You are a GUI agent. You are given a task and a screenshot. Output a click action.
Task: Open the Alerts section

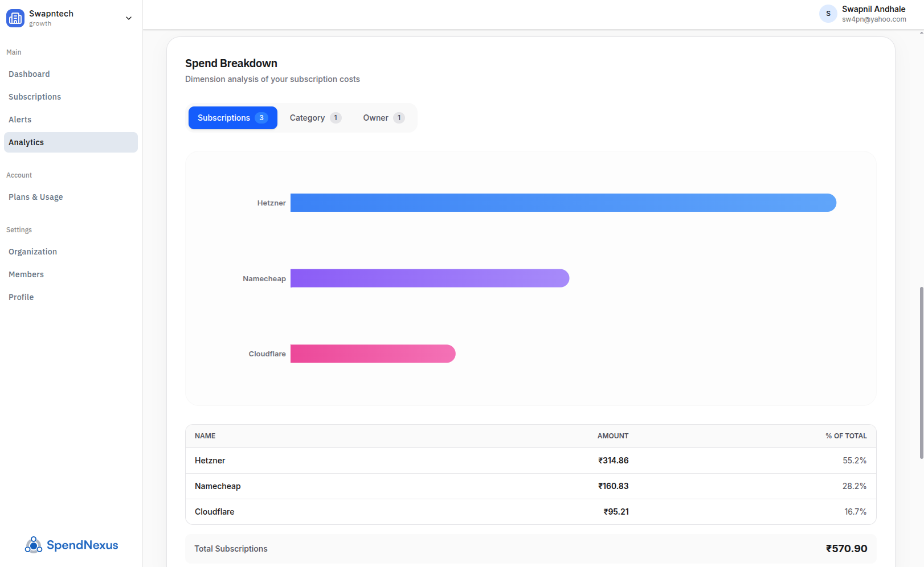tap(20, 119)
